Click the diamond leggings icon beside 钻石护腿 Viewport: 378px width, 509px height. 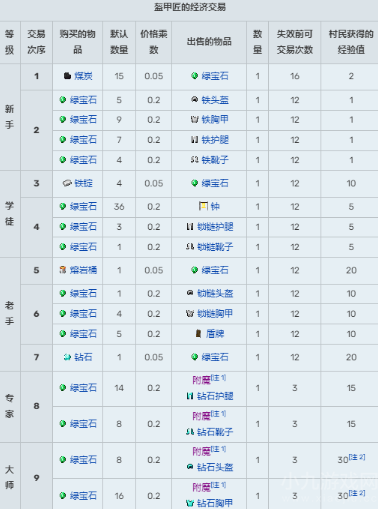(x=190, y=396)
